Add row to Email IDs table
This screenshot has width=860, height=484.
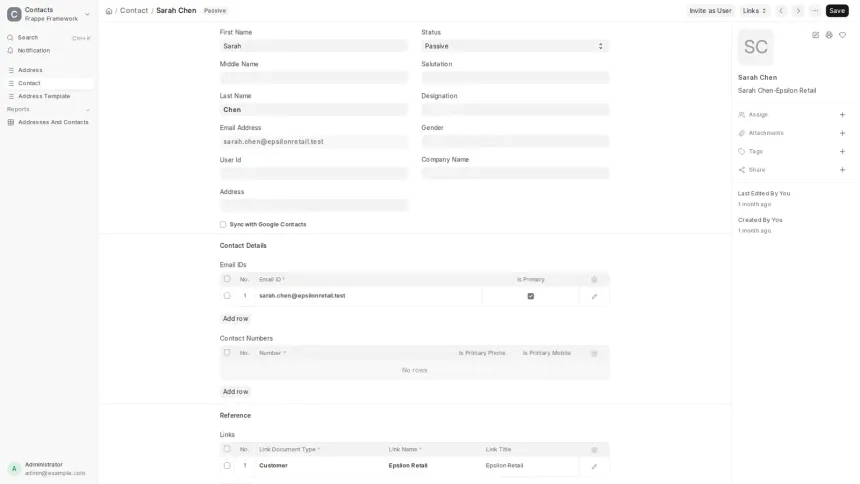coord(235,319)
